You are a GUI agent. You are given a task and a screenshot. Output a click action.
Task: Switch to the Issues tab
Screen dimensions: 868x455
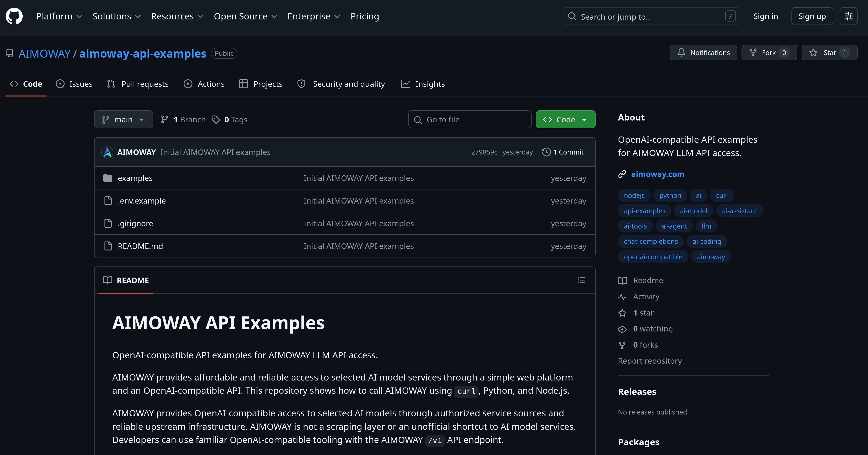74,84
